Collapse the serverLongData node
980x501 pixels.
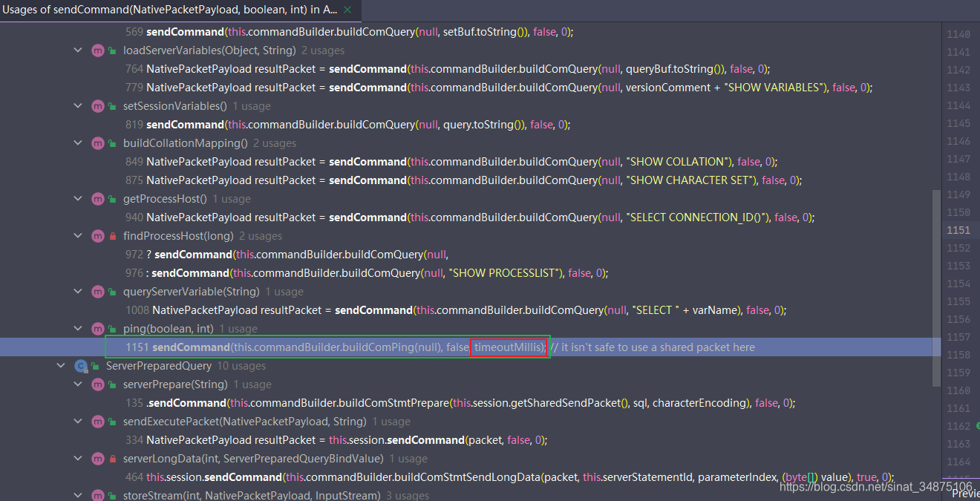click(x=78, y=459)
